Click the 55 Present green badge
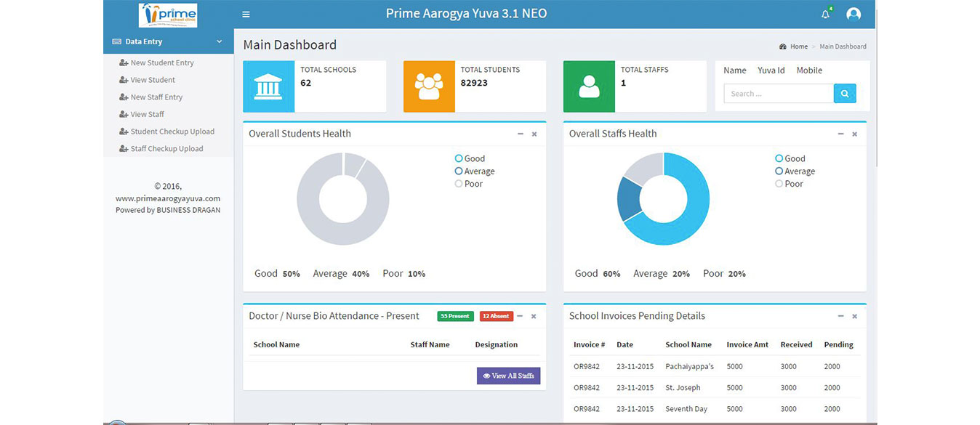Screen dimensions: 980x425 [455, 316]
